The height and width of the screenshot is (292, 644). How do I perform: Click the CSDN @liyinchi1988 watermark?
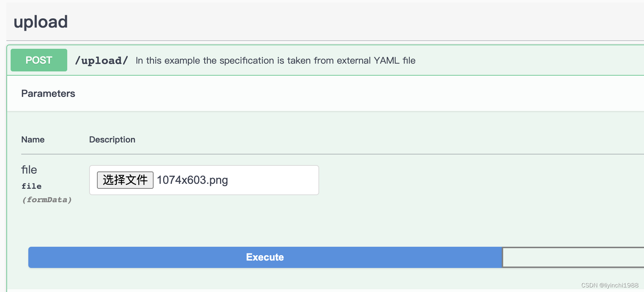pyautogui.click(x=610, y=285)
